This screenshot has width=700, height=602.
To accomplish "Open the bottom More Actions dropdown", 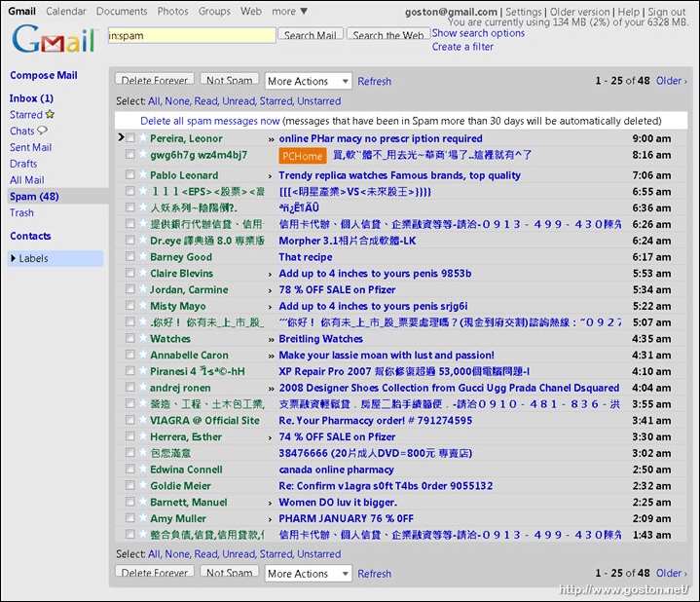I will (308, 574).
